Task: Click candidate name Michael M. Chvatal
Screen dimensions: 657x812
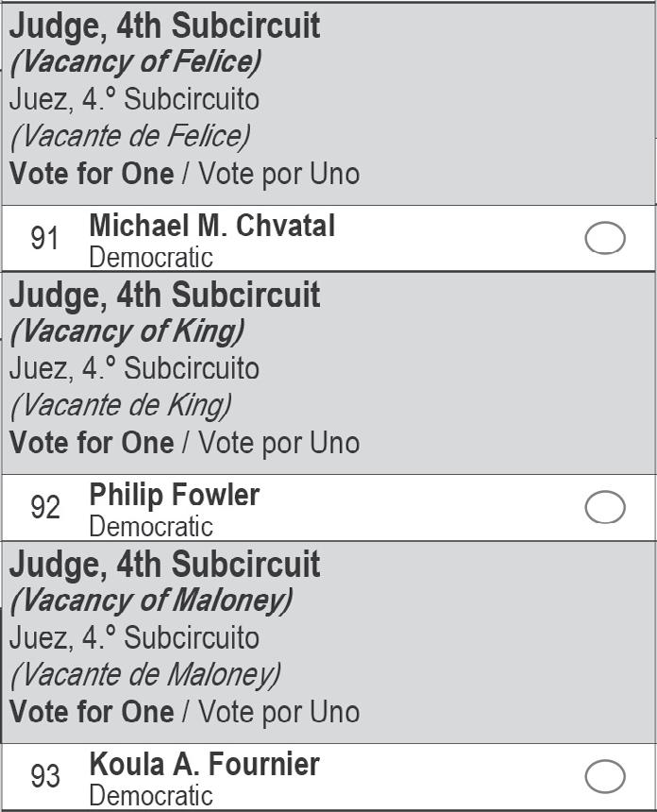Action: (x=212, y=226)
